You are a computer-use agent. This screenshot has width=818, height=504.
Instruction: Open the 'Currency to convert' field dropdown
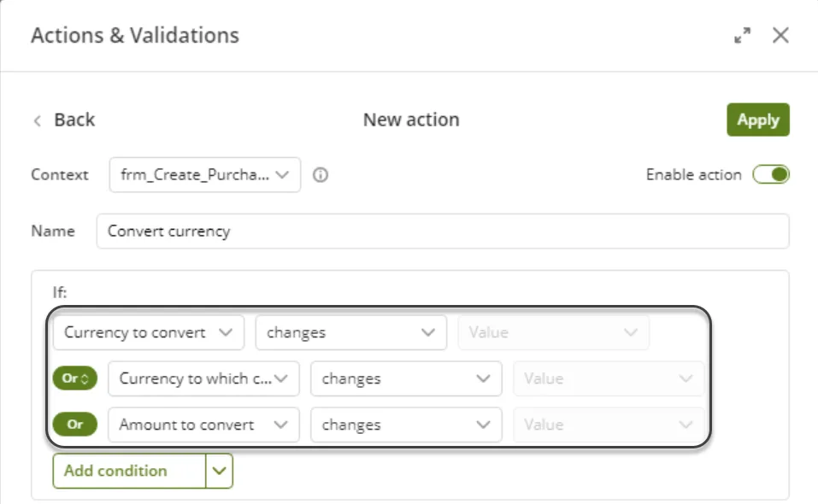pyautogui.click(x=149, y=332)
